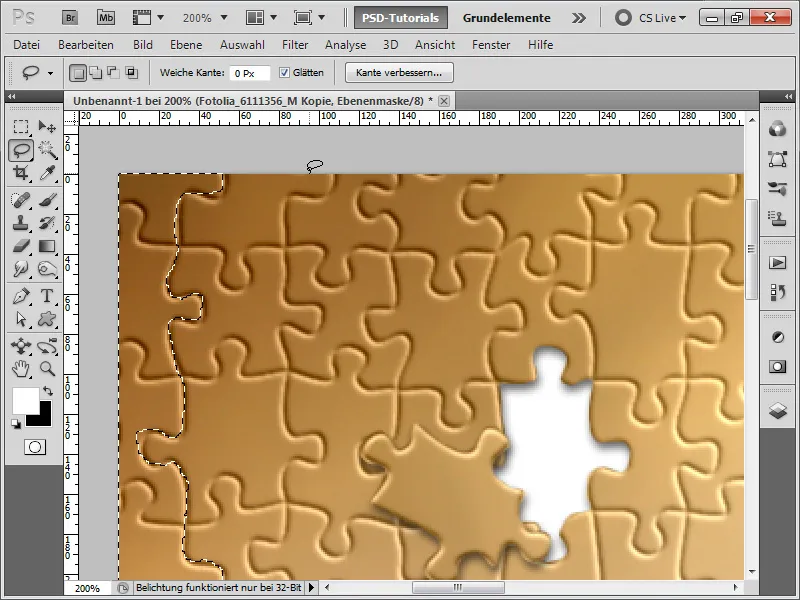Select the Blur/Smudge tool
Viewport: 800px width, 600px height.
(21, 269)
